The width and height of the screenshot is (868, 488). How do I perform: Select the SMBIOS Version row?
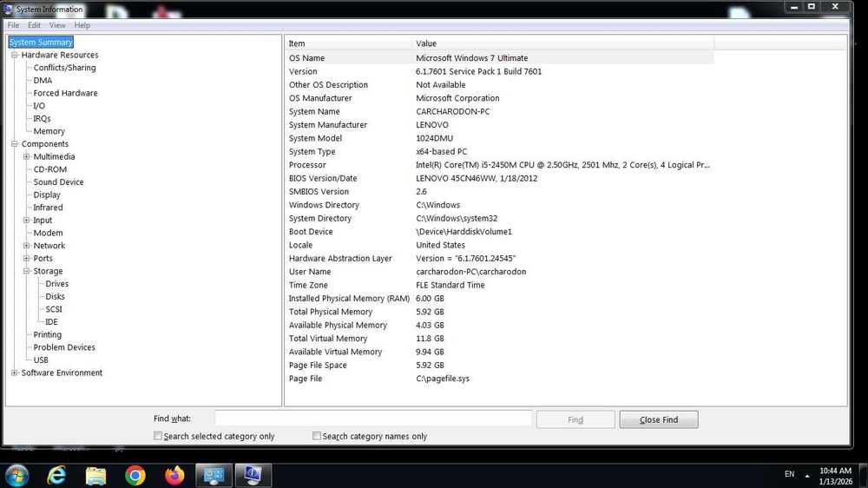pyautogui.click(x=499, y=192)
